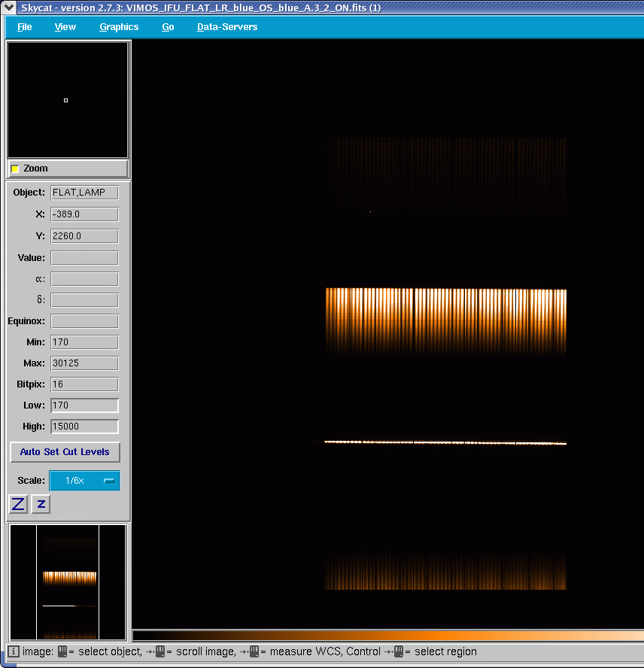This screenshot has height=668, width=644.
Task: Click the 'measure WCS' mouse icon in status bar
Action: (254, 651)
